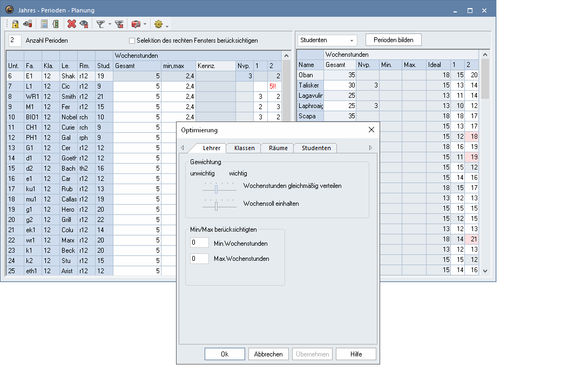Click the yellow gear settings icon
This screenshot has width=588, height=378.
(159, 24)
